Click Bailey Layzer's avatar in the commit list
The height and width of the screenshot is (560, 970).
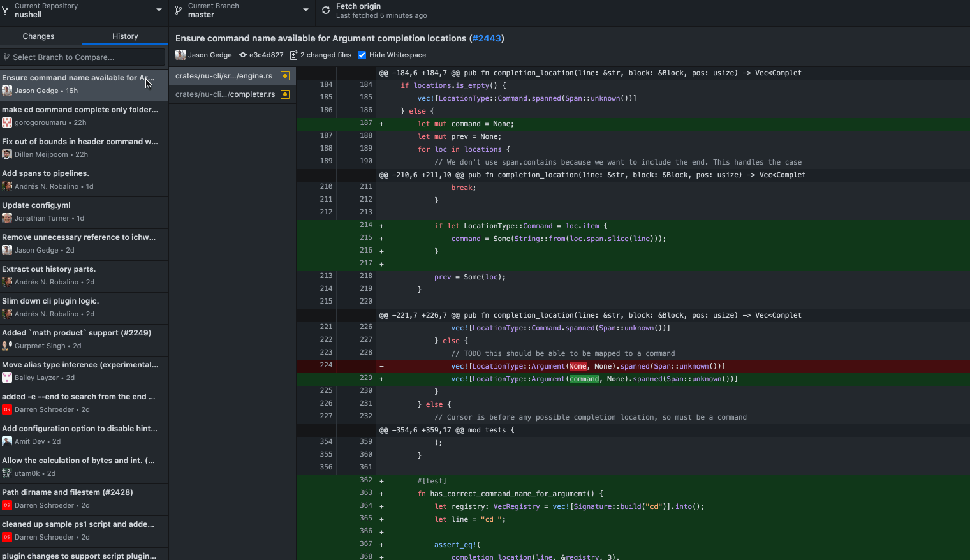tap(7, 378)
